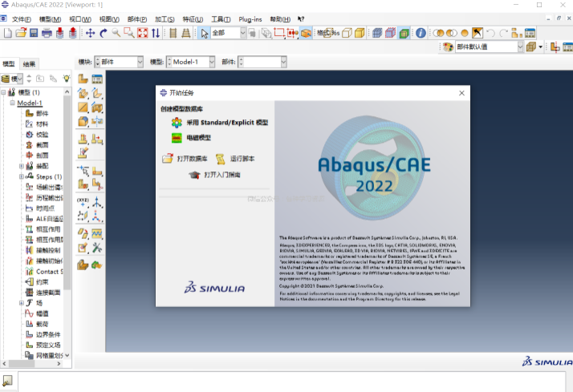Viewport: 573px width, 392px height.
Task: Collapse the 模型 (1) root node
Action: pos(4,92)
